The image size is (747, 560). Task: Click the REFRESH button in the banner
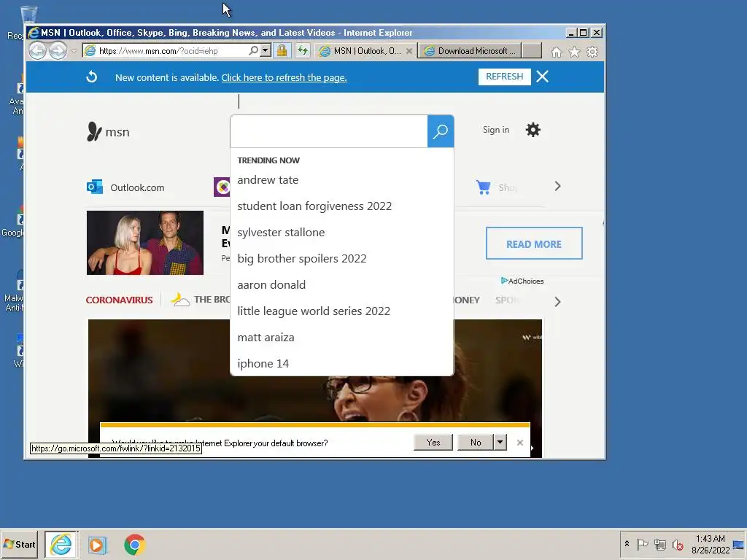[x=505, y=77]
